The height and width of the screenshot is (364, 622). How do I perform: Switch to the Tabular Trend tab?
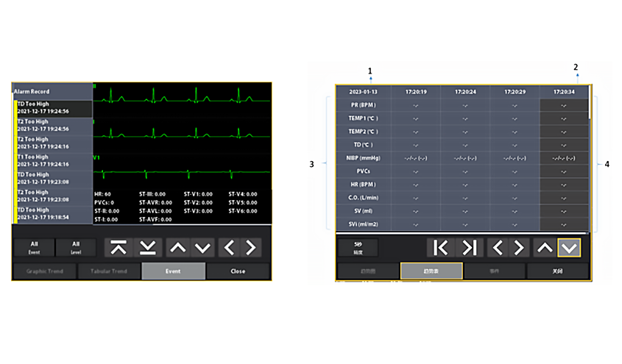point(108,271)
